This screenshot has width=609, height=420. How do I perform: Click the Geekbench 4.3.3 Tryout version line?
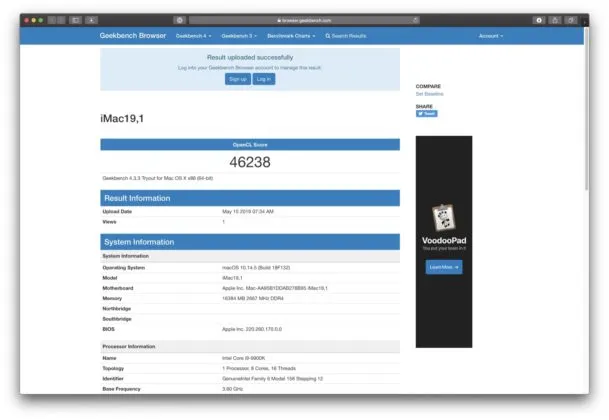pos(158,178)
